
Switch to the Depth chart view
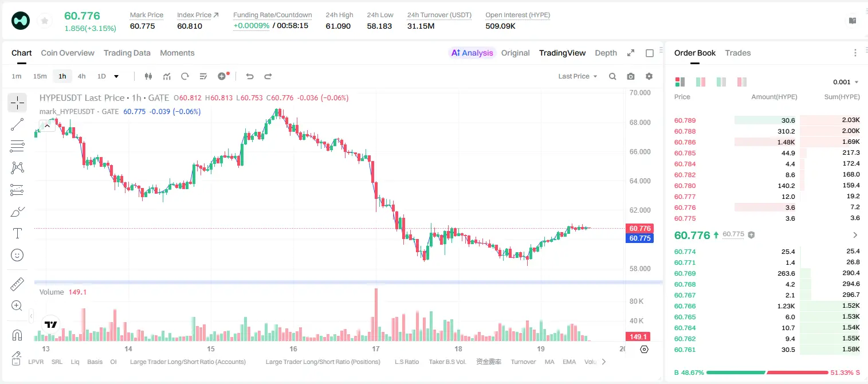pyautogui.click(x=606, y=53)
